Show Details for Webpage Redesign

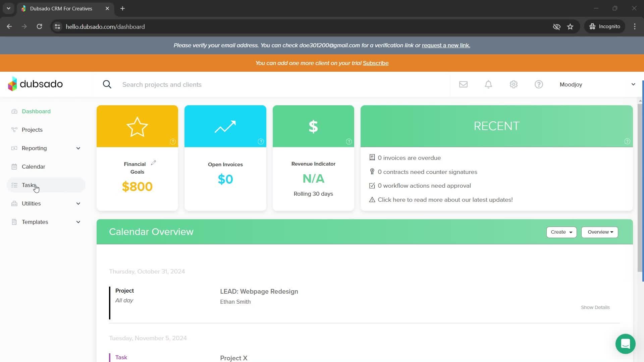(x=595, y=307)
